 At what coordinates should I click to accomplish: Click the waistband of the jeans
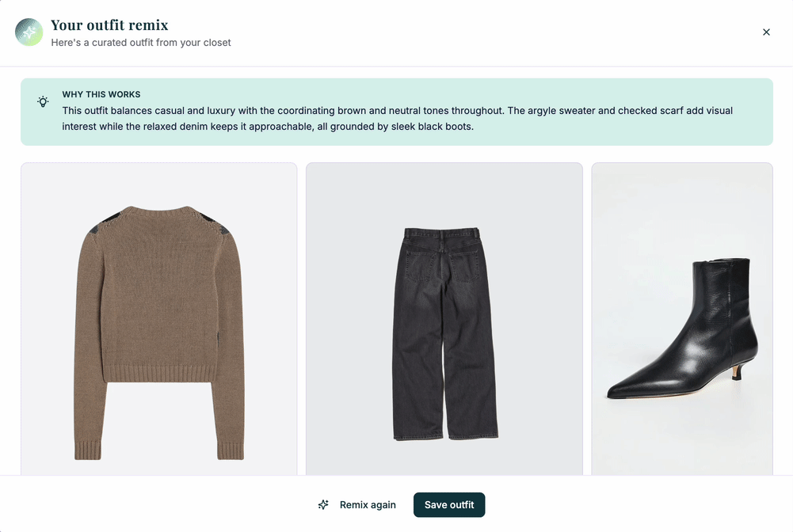tap(442, 233)
